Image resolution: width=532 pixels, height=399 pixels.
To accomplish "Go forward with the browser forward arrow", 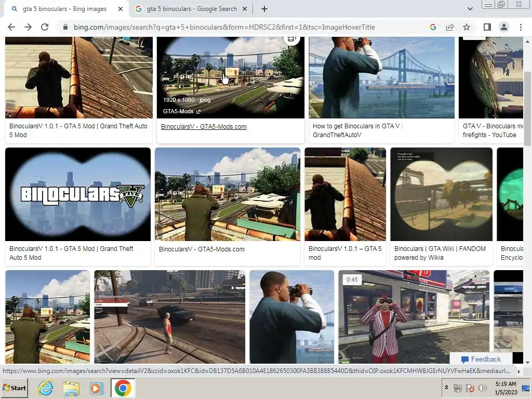I will tap(28, 27).
